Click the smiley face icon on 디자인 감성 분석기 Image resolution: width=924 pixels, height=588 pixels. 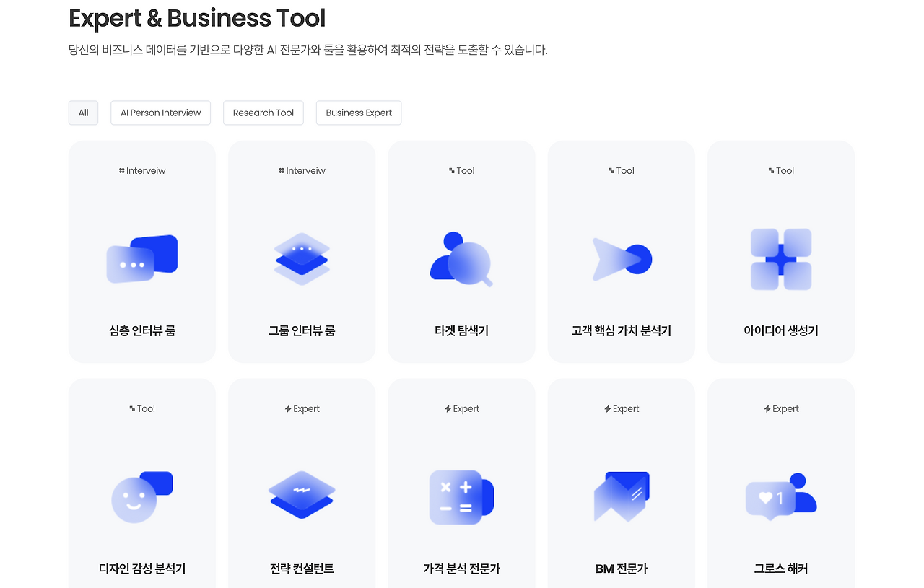click(x=142, y=496)
